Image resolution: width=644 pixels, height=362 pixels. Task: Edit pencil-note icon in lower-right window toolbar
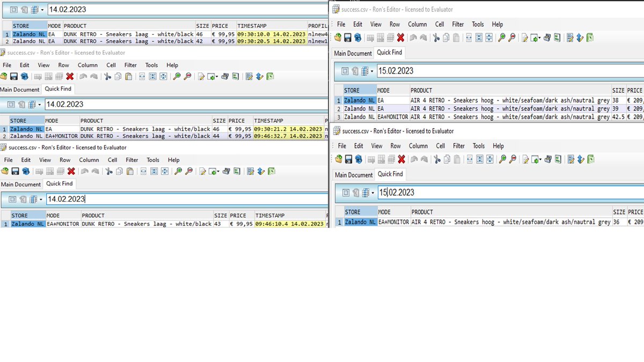524,159
